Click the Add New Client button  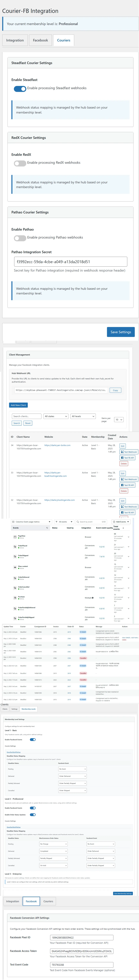(x=18, y=405)
